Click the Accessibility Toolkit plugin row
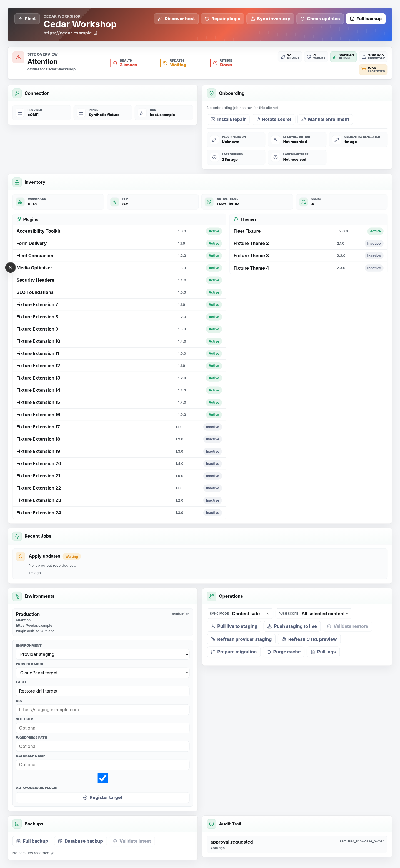This screenshot has height=868, width=400. coord(119,231)
